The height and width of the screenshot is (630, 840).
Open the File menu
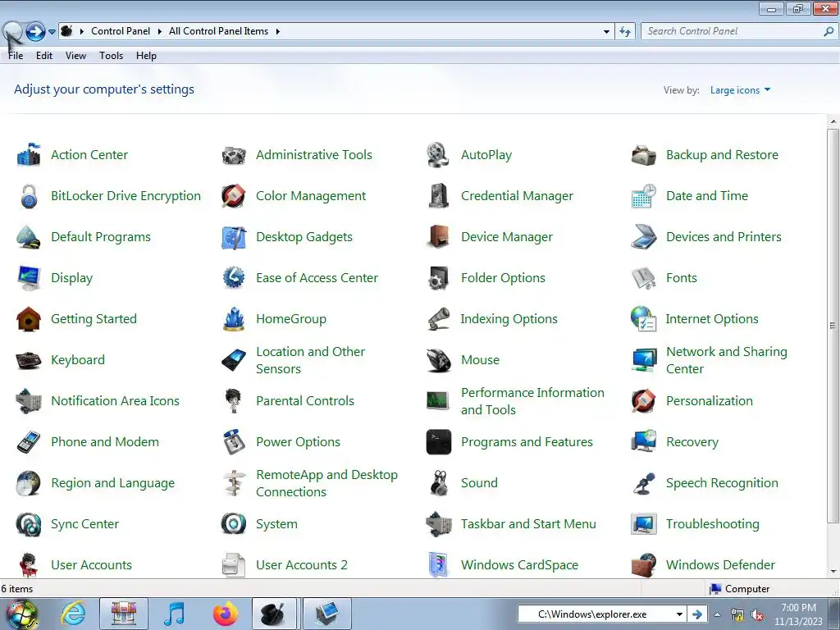click(x=16, y=56)
